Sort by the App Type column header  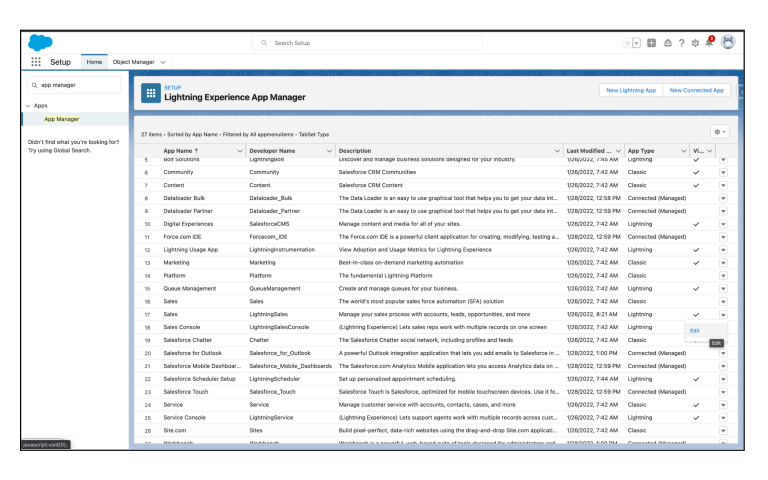pos(641,151)
